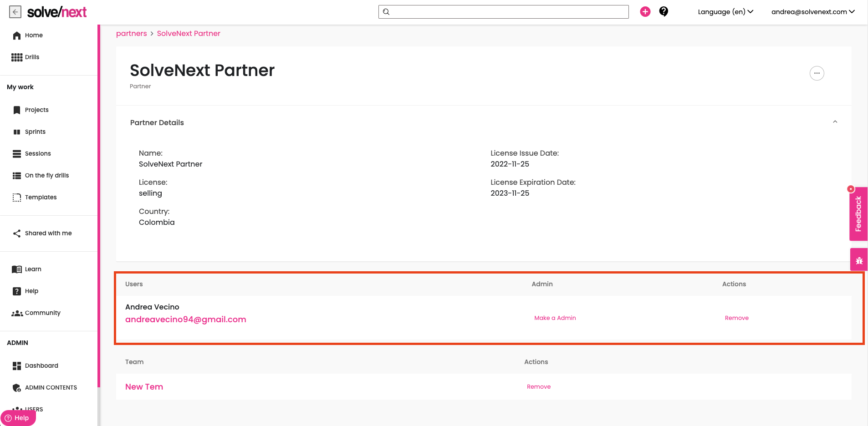This screenshot has width=868, height=426.
Task: Click the Community people icon
Action: point(17,313)
